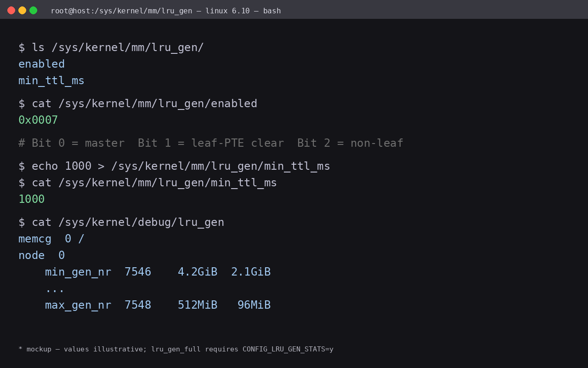Click the terminal window title text
This screenshot has width=588, height=368.
(x=166, y=11)
